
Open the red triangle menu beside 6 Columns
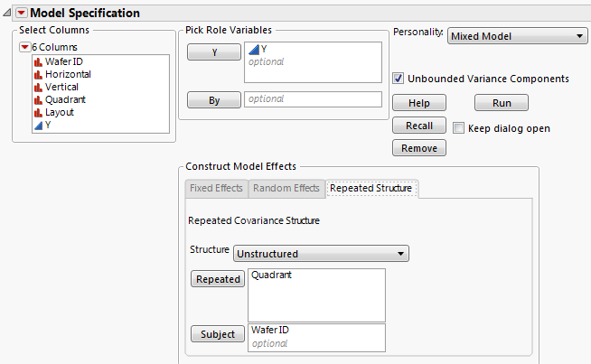[x=24, y=47]
